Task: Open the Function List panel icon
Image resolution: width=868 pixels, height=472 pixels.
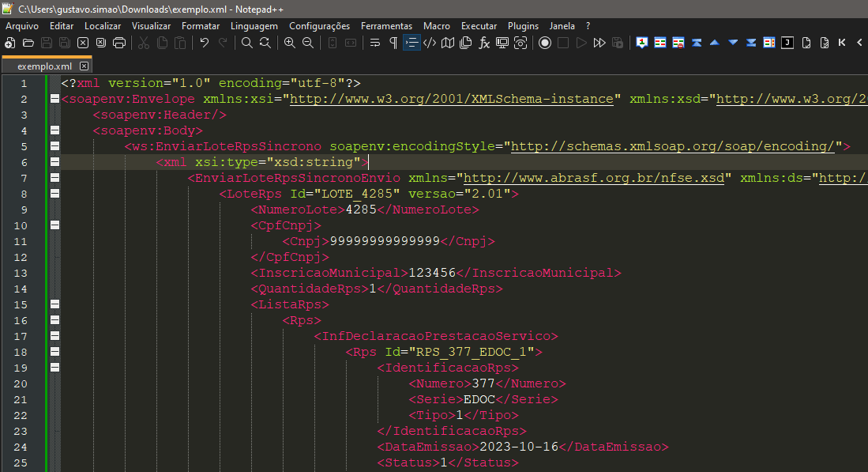Action: (485, 43)
